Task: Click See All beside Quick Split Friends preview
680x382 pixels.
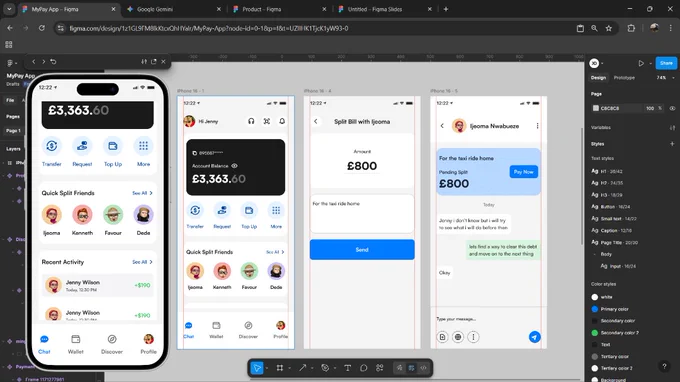Action: [x=142, y=193]
